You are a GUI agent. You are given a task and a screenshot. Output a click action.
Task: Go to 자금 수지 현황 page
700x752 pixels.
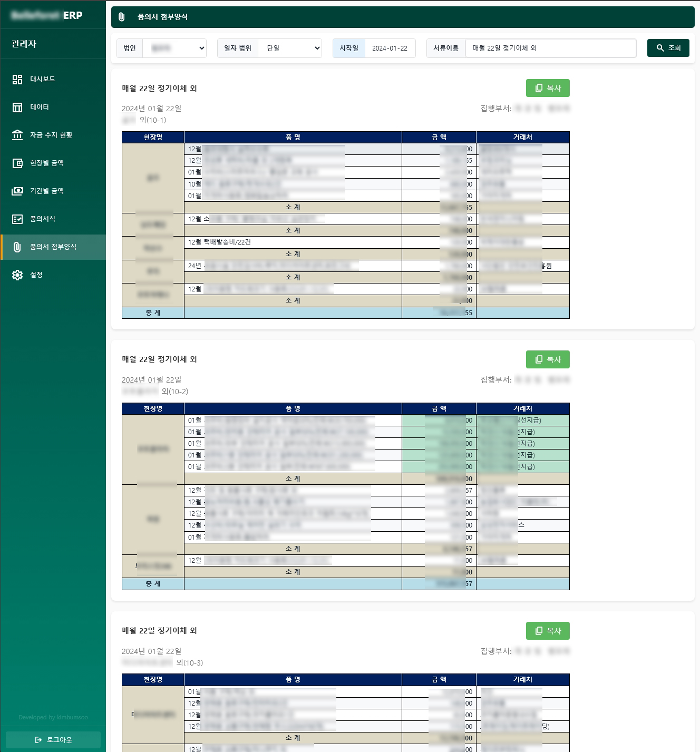(x=53, y=135)
